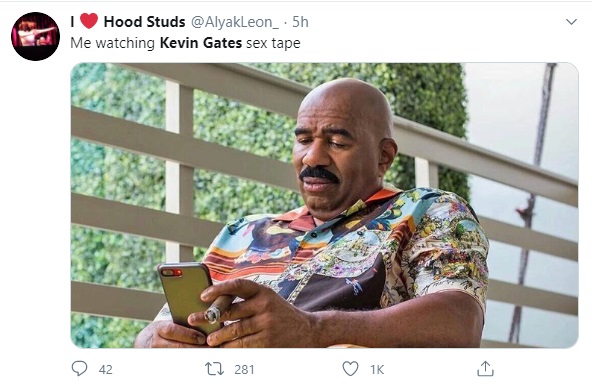Viewport: 592px width, 388px height.
Task: Expand the tweet options chevron menu
Action: point(571,22)
